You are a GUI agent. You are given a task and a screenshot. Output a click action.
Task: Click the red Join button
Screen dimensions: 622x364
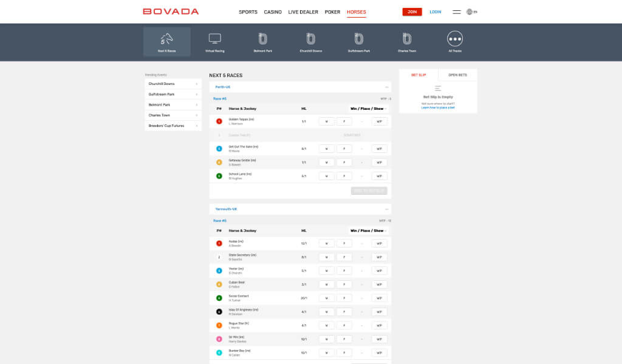click(x=412, y=12)
